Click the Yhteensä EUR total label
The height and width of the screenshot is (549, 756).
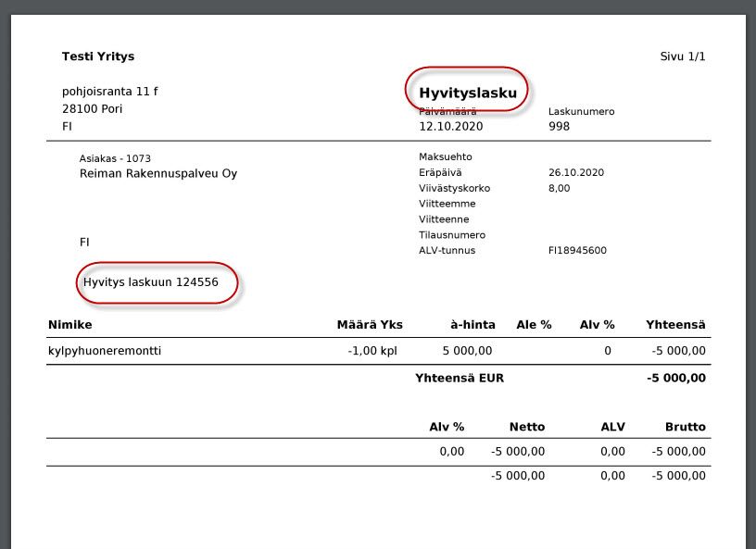click(460, 378)
